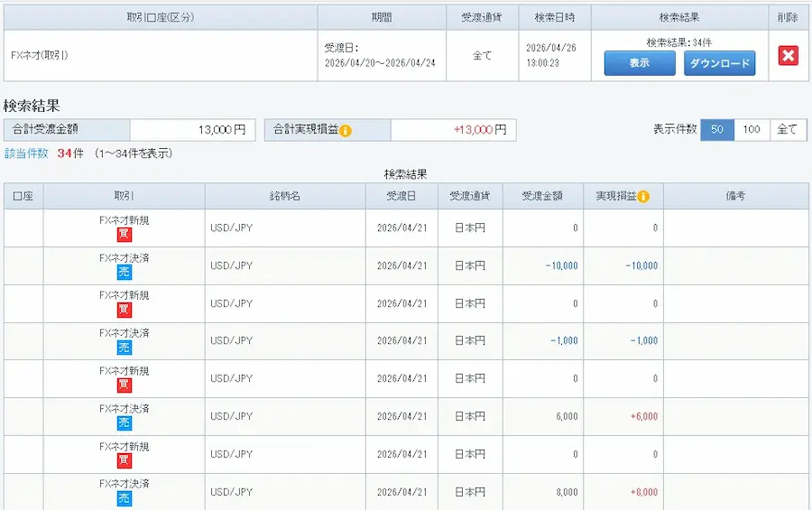This screenshot has width=812, height=510.
Task: Click the 検索結果 section heading
Action: tap(32, 107)
